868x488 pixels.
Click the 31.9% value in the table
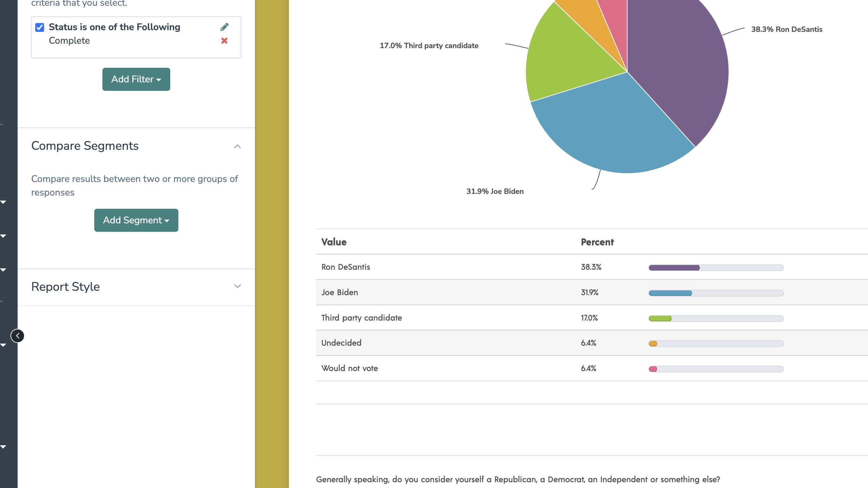(590, 292)
